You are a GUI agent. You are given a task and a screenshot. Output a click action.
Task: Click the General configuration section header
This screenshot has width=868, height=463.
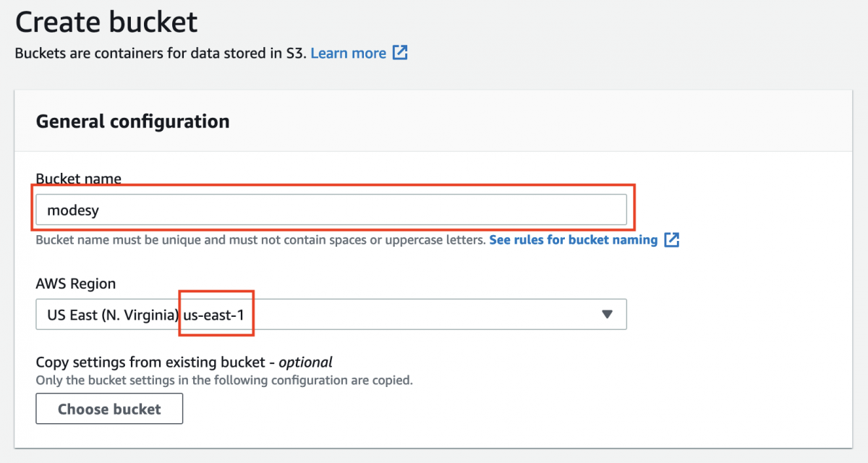[x=132, y=121]
